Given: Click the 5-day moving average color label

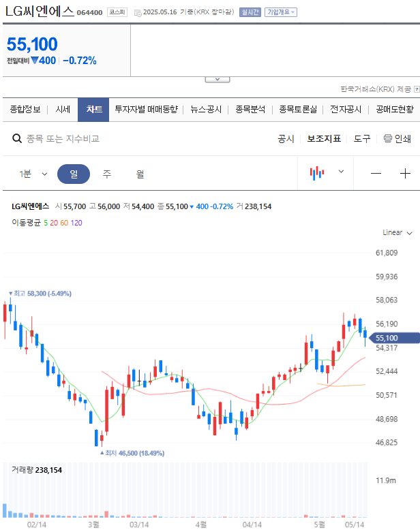Looking at the screenshot, I should 46,222.
